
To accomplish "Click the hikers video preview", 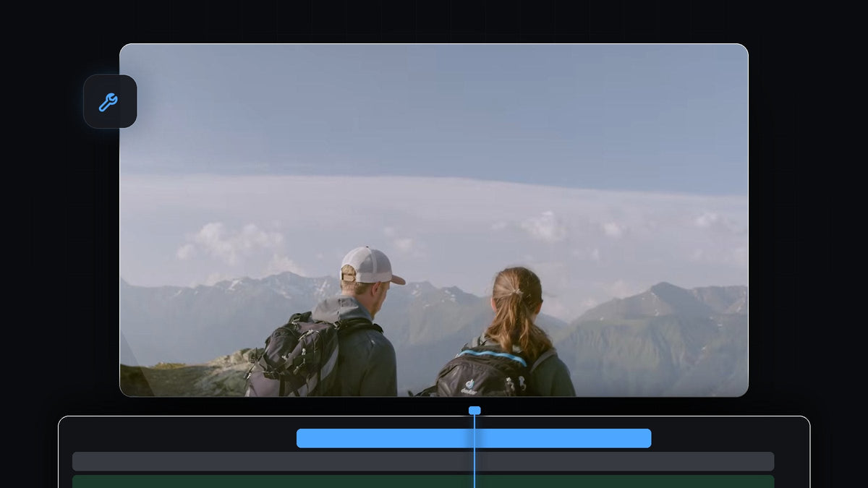I will point(434,221).
